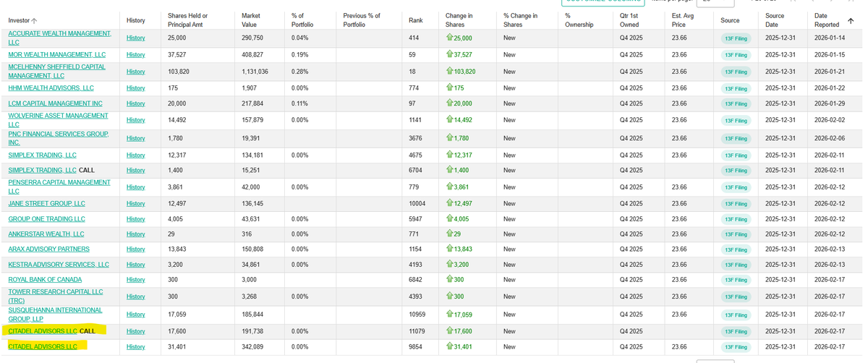Click green up arrow beside 20,000 change
Image resolution: width=868 pixels, height=363 pixels.
pyautogui.click(x=450, y=103)
